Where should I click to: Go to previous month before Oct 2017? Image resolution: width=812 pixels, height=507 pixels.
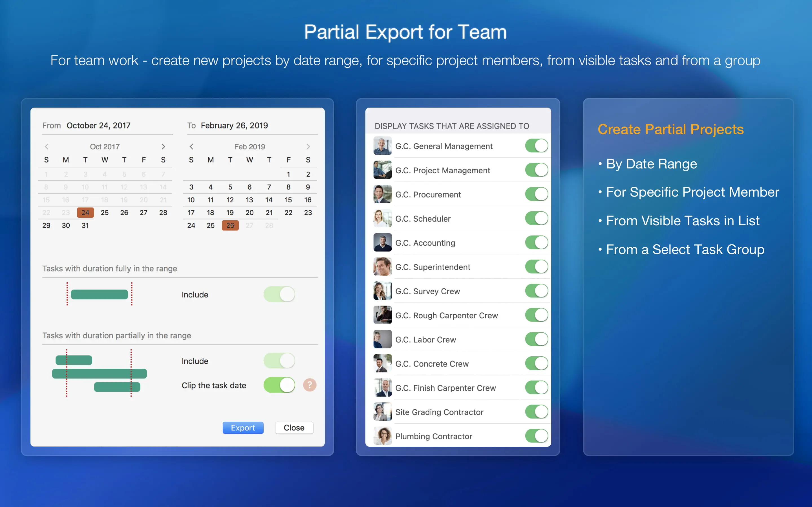(47, 146)
